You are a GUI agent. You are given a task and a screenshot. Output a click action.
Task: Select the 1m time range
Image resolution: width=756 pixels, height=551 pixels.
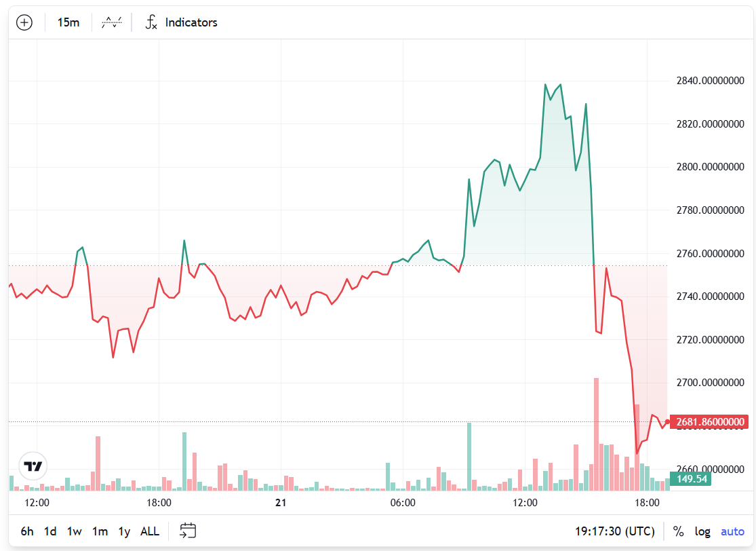pos(100,531)
